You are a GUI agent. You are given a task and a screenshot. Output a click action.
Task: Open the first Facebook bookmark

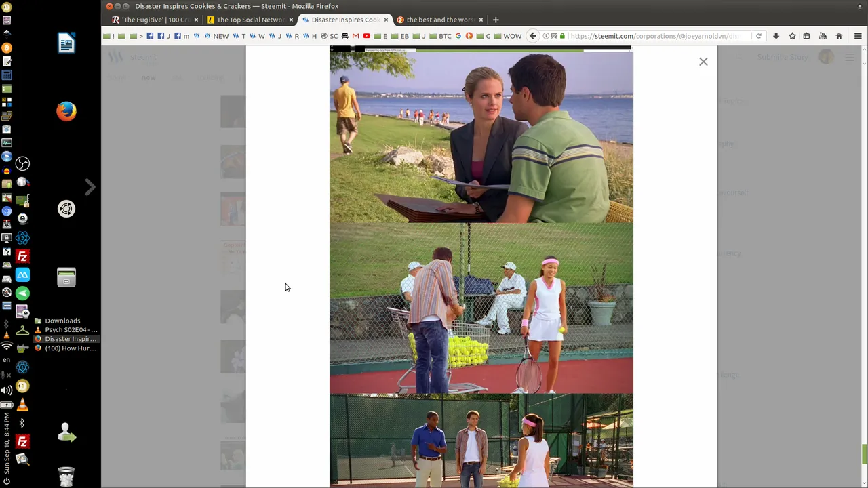150,36
